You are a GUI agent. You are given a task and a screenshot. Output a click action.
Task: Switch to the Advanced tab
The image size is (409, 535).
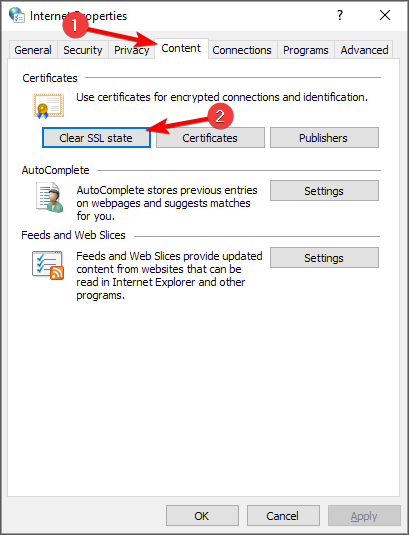364,50
